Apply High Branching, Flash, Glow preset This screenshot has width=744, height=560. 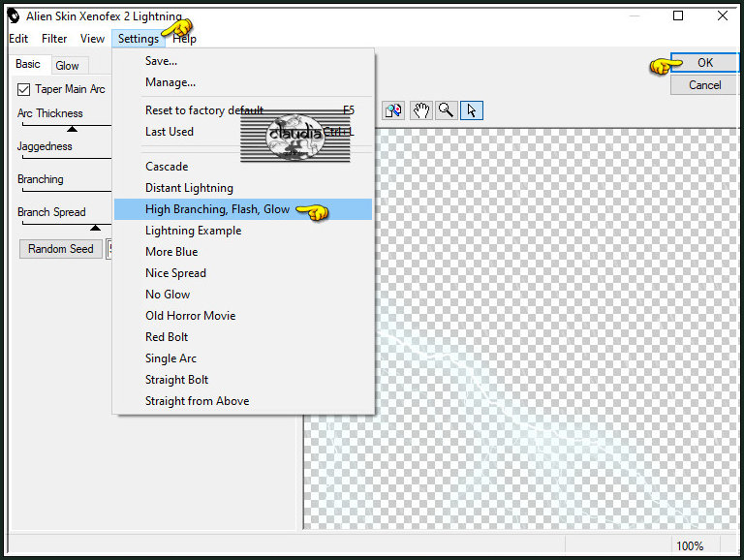click(x=243, y=209)
